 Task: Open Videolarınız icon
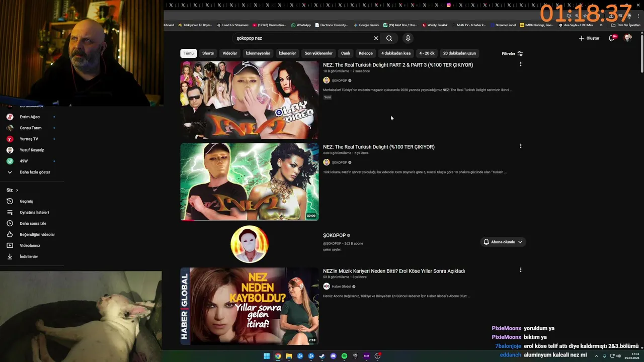[x=10, y=245]
